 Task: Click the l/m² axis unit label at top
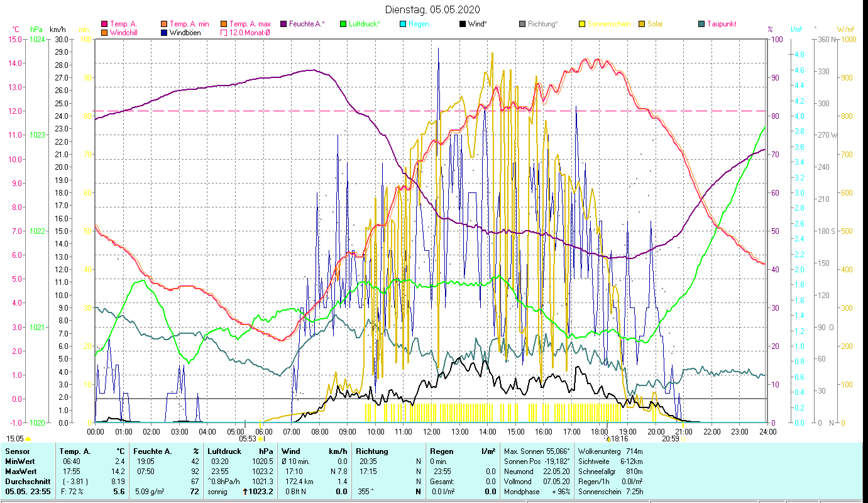[x=796, y=29]
